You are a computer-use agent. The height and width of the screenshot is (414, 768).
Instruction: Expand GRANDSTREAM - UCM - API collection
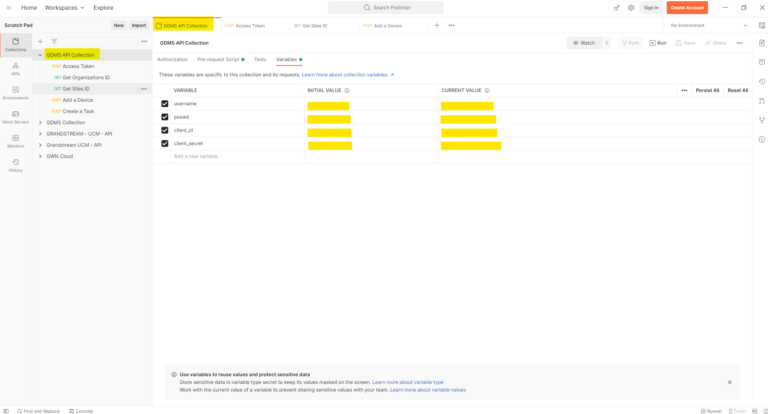pos(40,134)
